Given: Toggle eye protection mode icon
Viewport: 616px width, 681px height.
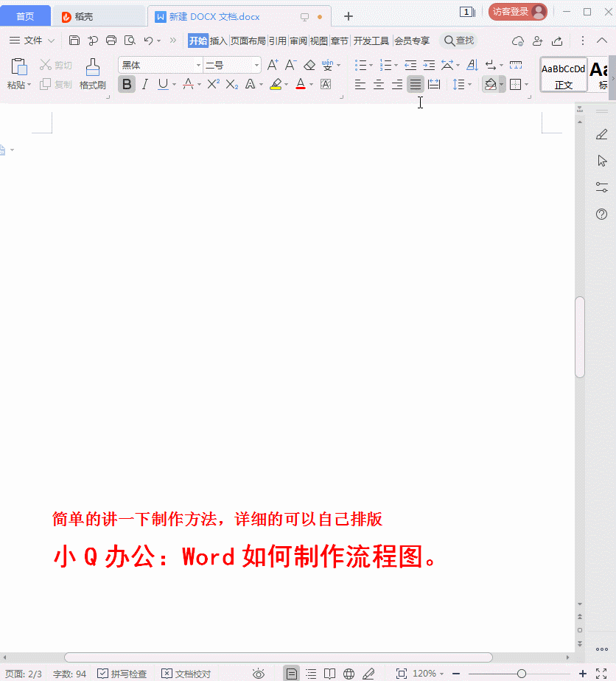Looking at the screenshot, I should tap(259, 674).
